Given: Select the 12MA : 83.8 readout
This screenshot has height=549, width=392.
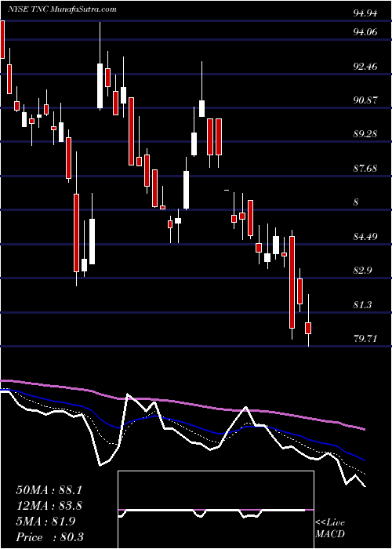Looking at the screenshot, I should (49, 506).
